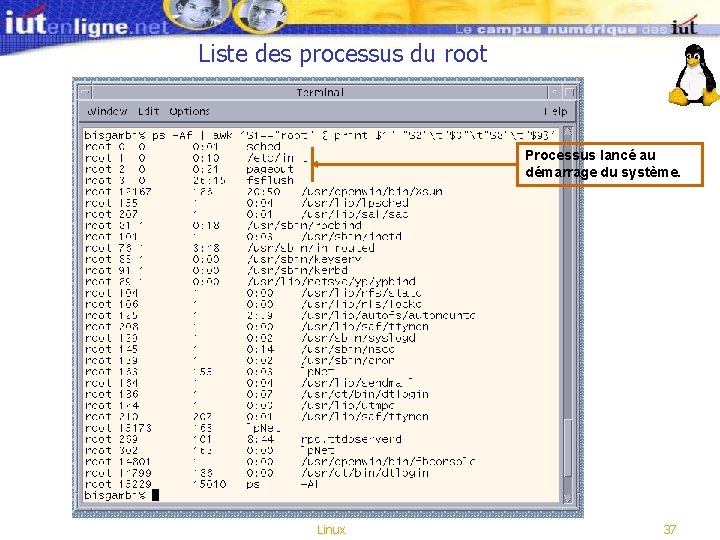The image size is (720, 540).
Task: Click the slide number 37
Action: click(x=669, y=529)
